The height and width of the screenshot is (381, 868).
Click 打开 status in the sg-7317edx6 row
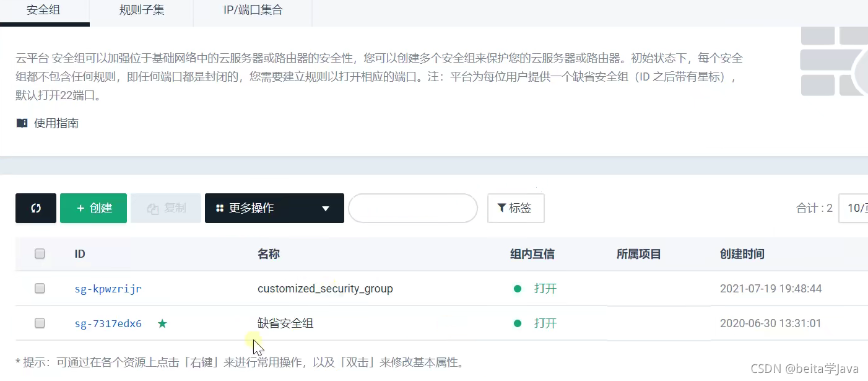click(545, 323)
